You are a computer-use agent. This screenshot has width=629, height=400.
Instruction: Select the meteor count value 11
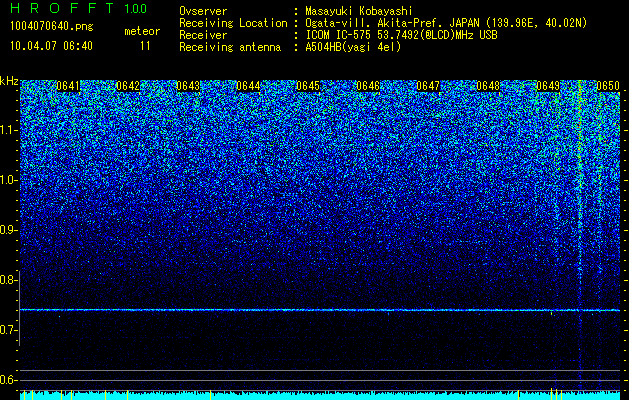click(x=145, y=46)
